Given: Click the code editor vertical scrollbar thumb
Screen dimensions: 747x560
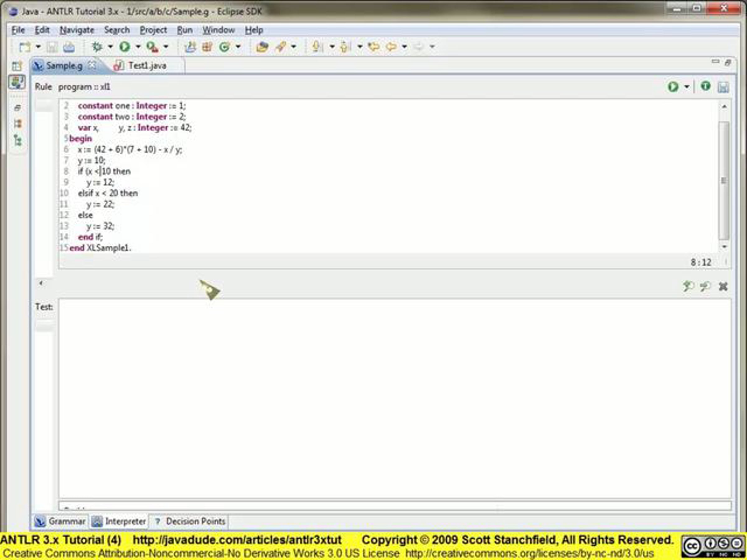Looking at the screenshot, I should (x=724, y=180).
